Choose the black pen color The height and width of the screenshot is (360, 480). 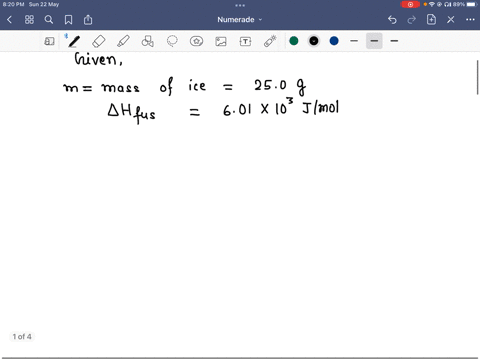pos(314,41)
